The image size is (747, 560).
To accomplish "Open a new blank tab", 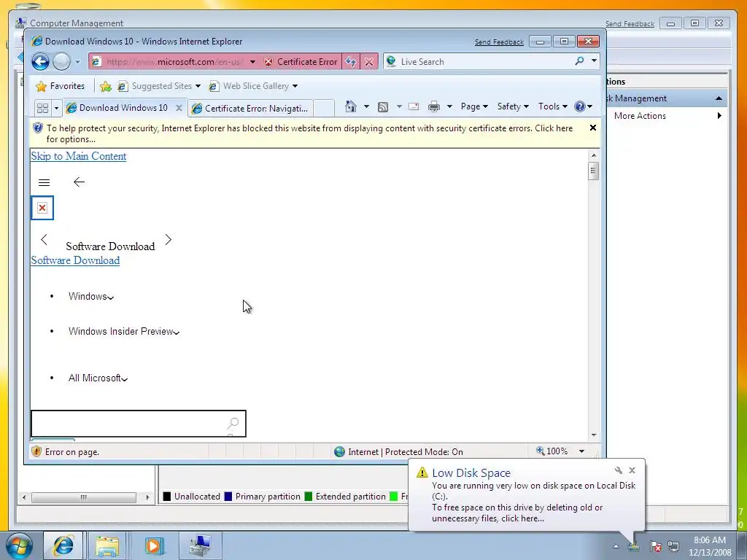I will (x=324, y=108).
